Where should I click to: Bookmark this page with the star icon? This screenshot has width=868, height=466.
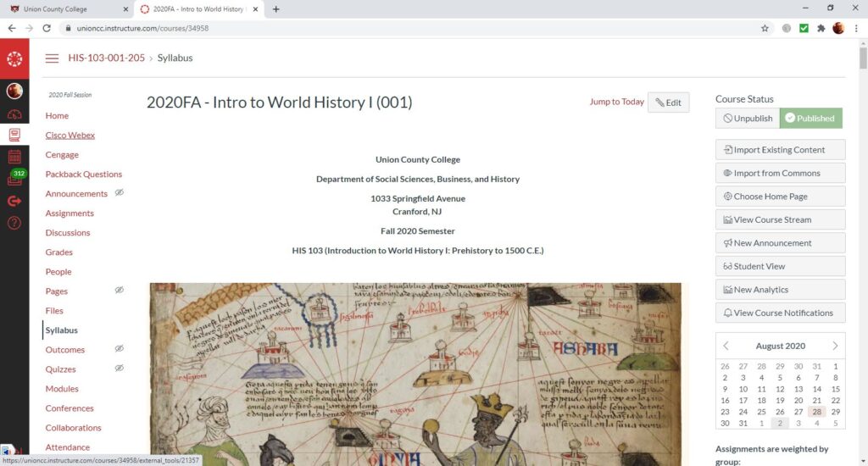(765, 28)
